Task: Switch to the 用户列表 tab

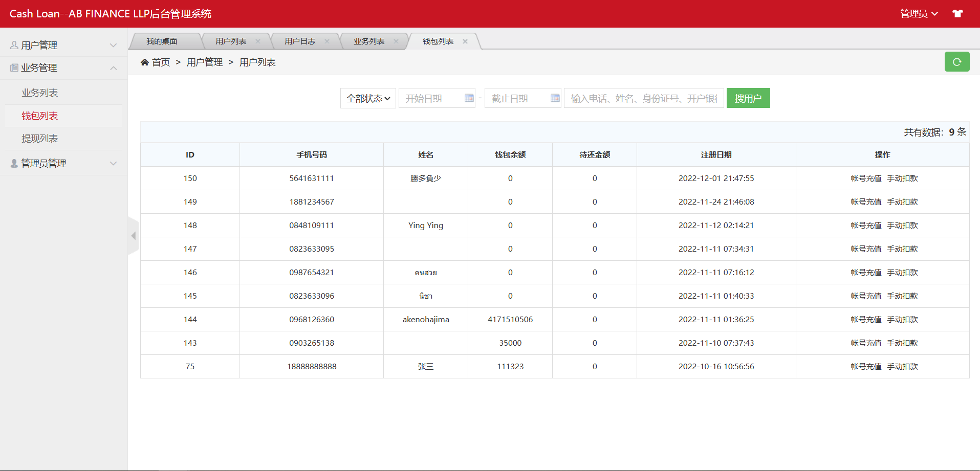Action: click(231, 41)
